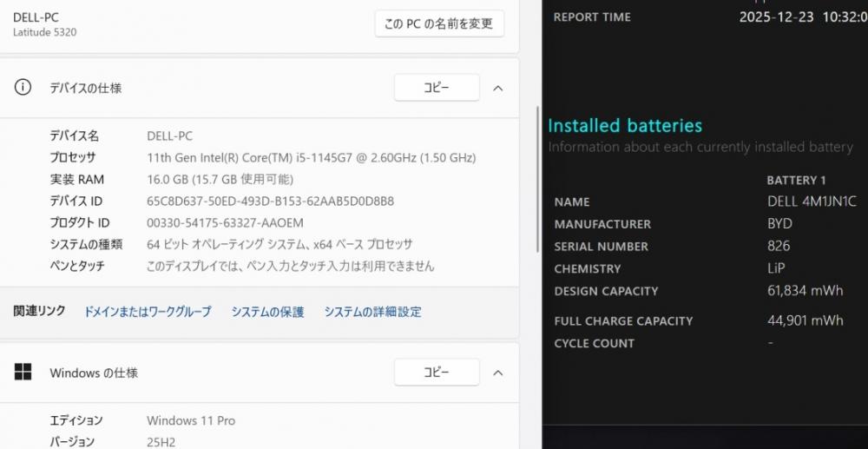Select the プロセッサ label
This screenshot has height=449, width=868.
pos(73,158)
